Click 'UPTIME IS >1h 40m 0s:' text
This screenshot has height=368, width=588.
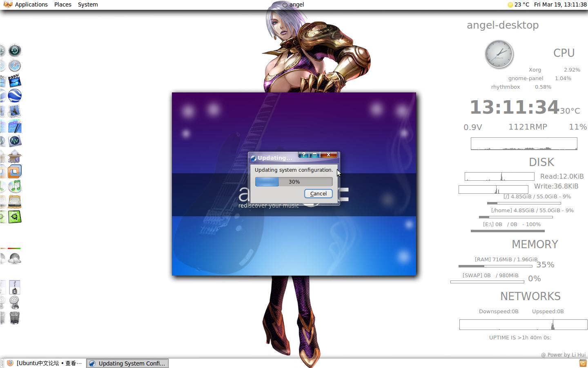click(x=520, y=338)
